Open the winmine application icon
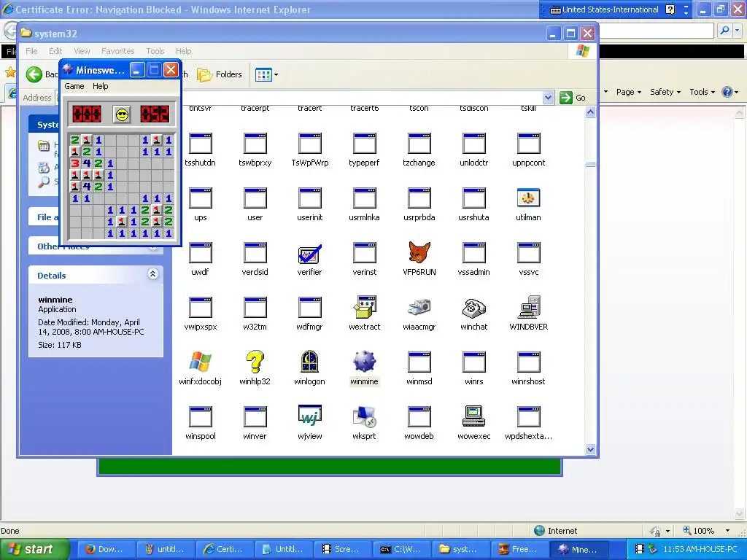 click(365, 362)
